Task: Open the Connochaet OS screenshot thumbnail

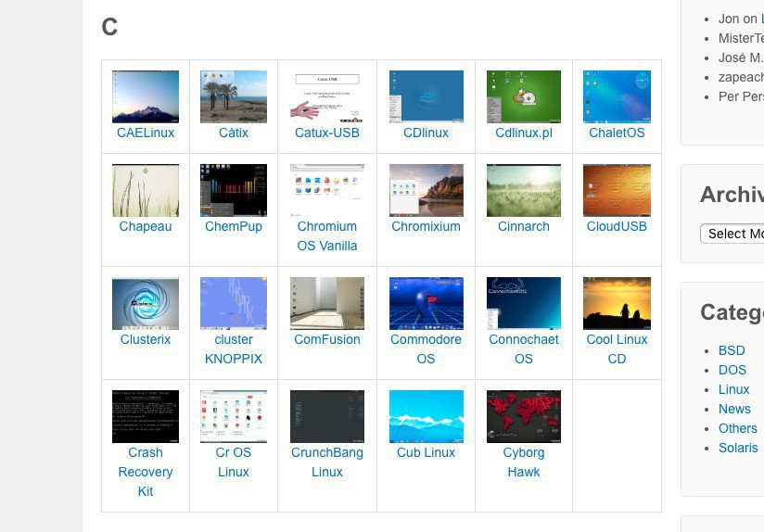Action: click(x=524, y=303)
